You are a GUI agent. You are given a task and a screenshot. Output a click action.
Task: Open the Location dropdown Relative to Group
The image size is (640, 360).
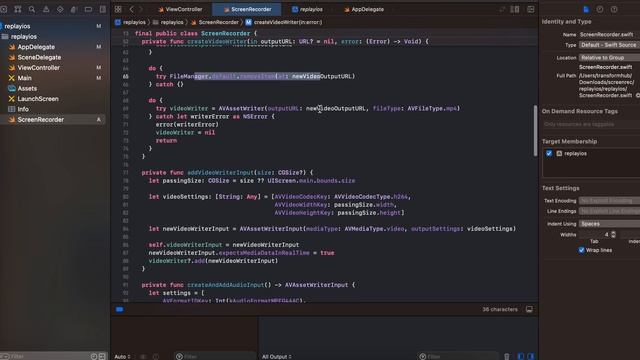point(609,58)
